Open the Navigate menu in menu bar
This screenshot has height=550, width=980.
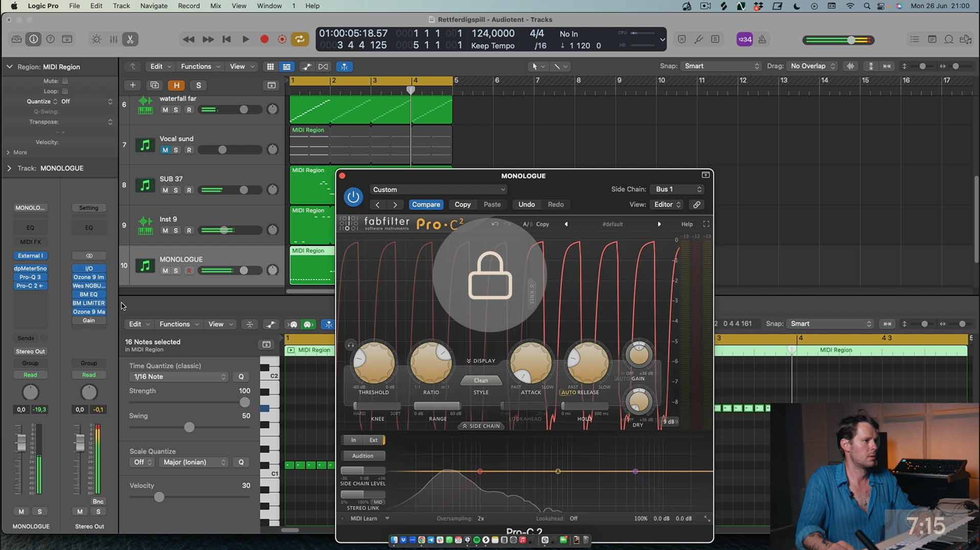(x=153, y=6)
